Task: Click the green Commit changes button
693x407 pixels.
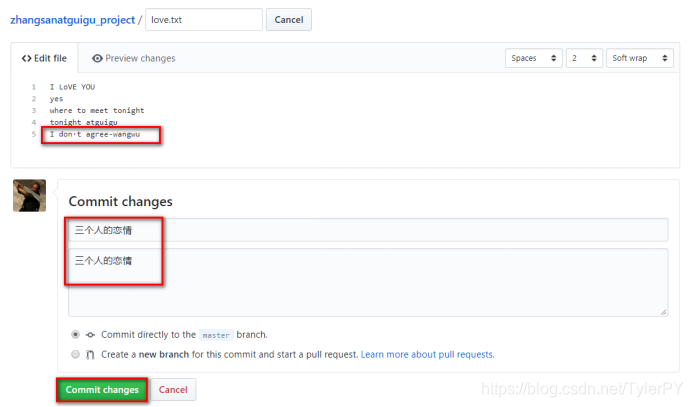Action: [x=102, y=390]
